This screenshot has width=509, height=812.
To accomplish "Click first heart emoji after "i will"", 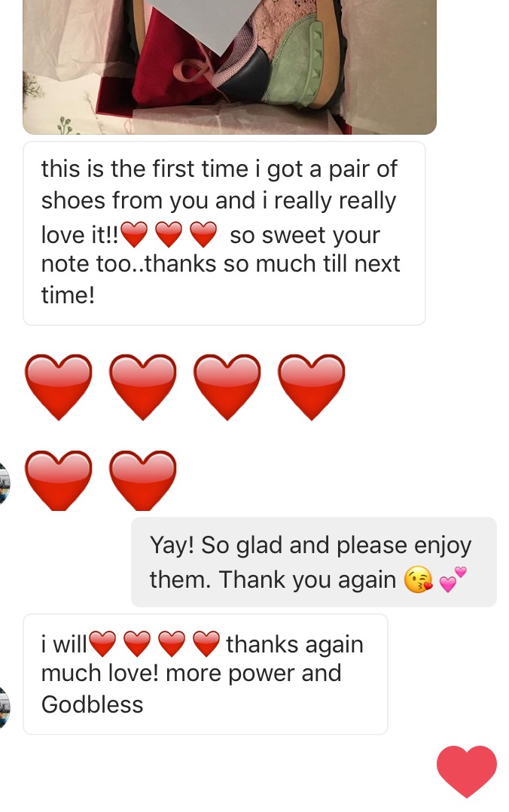I will (x=102, y=645).
